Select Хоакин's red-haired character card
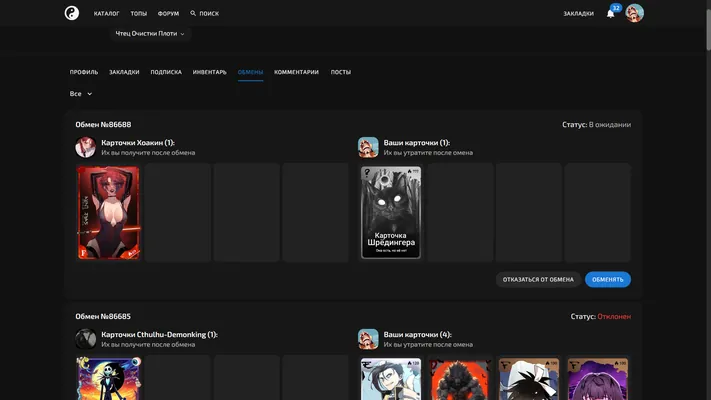711x400 pixels. (108, 212)
